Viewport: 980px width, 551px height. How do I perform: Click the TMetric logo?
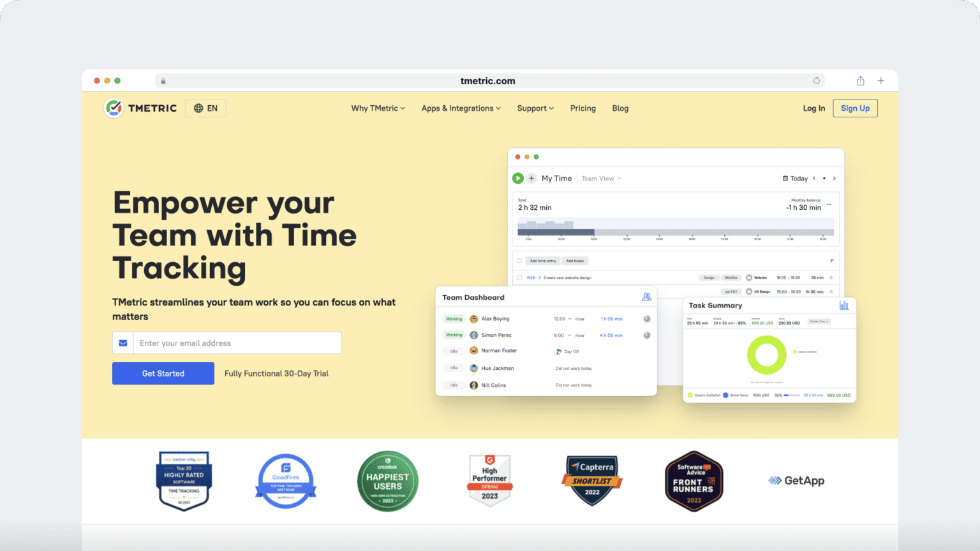tap(140, 108)
